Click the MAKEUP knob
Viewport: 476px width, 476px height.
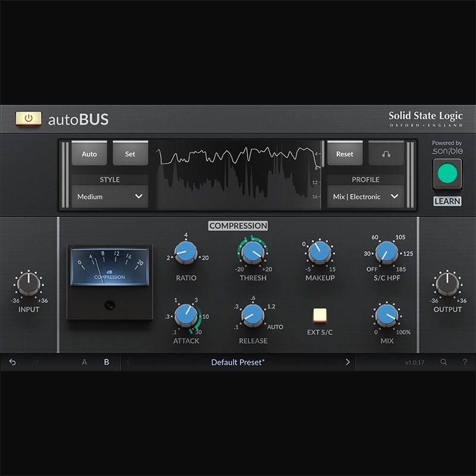pyautogui.click(x=320, y=252)
